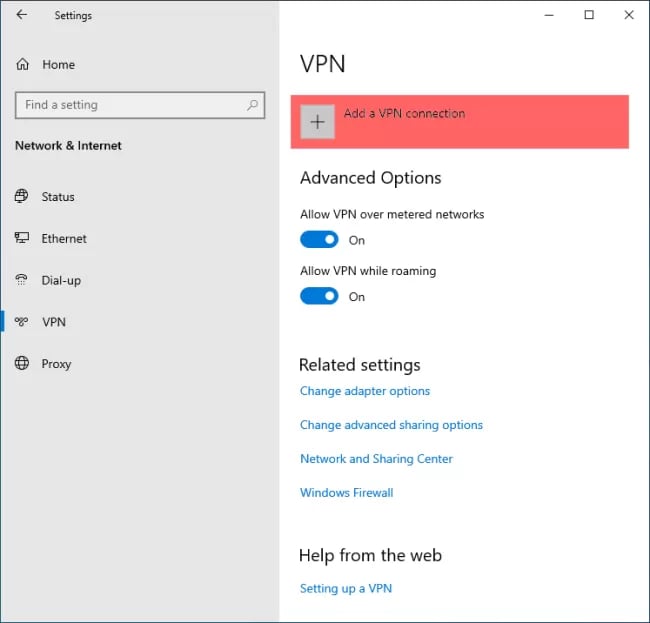Click the back arrow in Settings
This screenshot has width=650, height=623.
click(22, 15)
